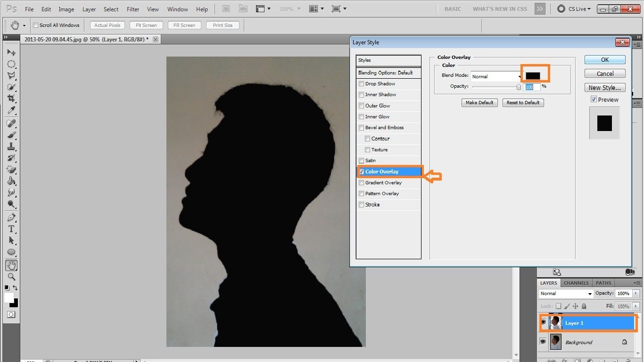
Task: Pick the Eyedropper tool
Action: tap(11, 110)
